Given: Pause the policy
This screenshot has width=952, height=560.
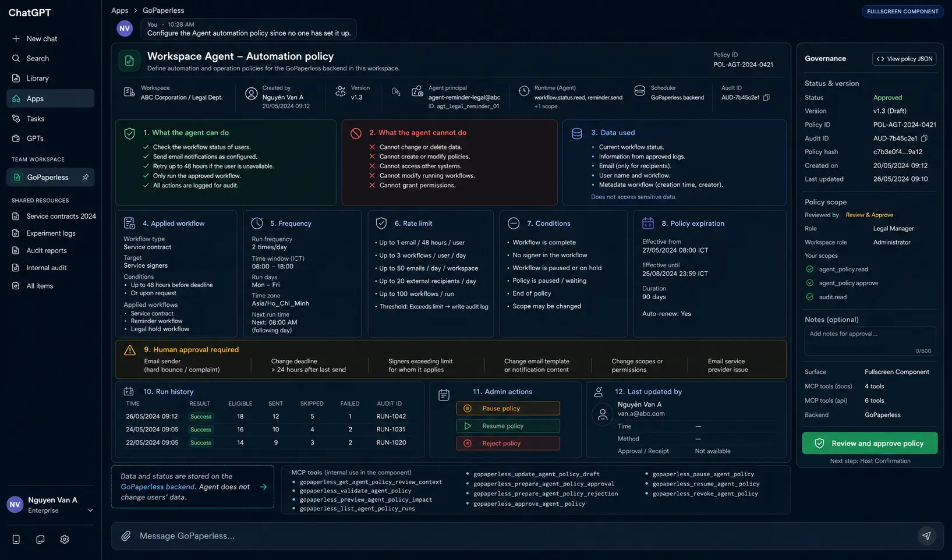Looking at the screenshot, I should (508, 409).
